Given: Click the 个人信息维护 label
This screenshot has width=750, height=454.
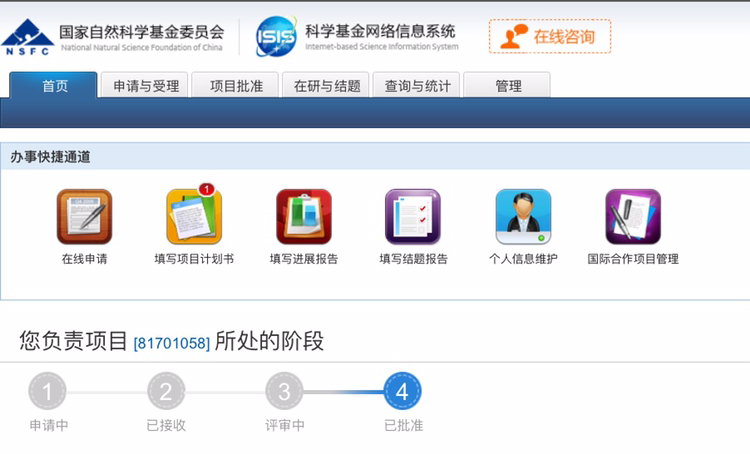Looking at the screenshot, I should [x=523, y=259].
